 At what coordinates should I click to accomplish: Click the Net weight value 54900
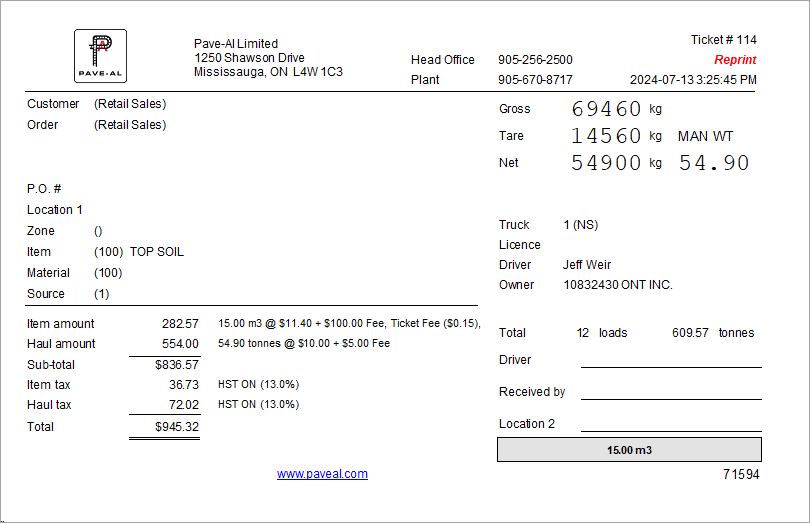606,163
